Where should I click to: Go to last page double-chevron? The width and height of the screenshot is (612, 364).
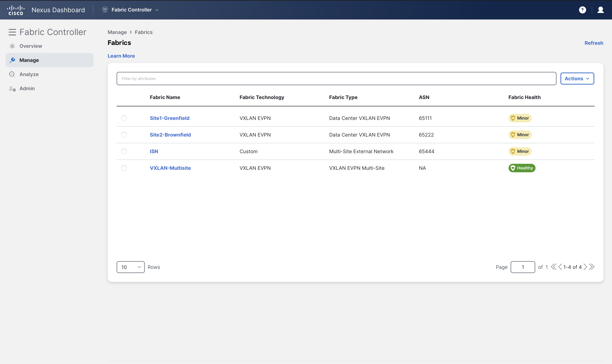592,267
